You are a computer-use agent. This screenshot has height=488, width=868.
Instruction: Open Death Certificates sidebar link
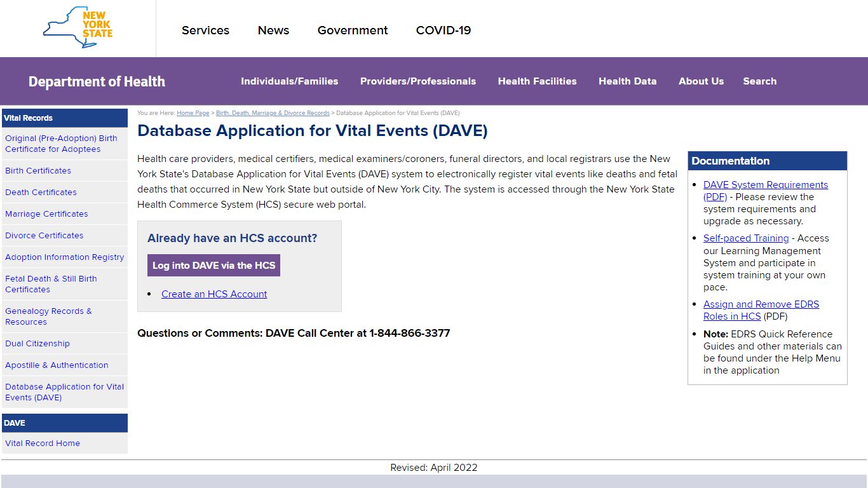point(64,192)
